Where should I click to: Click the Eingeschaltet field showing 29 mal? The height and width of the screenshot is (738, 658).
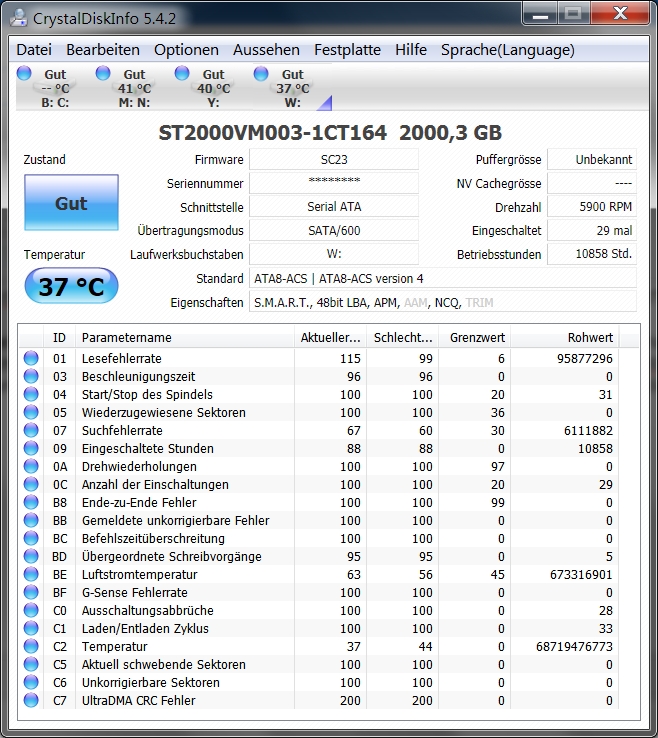point(592,231)
